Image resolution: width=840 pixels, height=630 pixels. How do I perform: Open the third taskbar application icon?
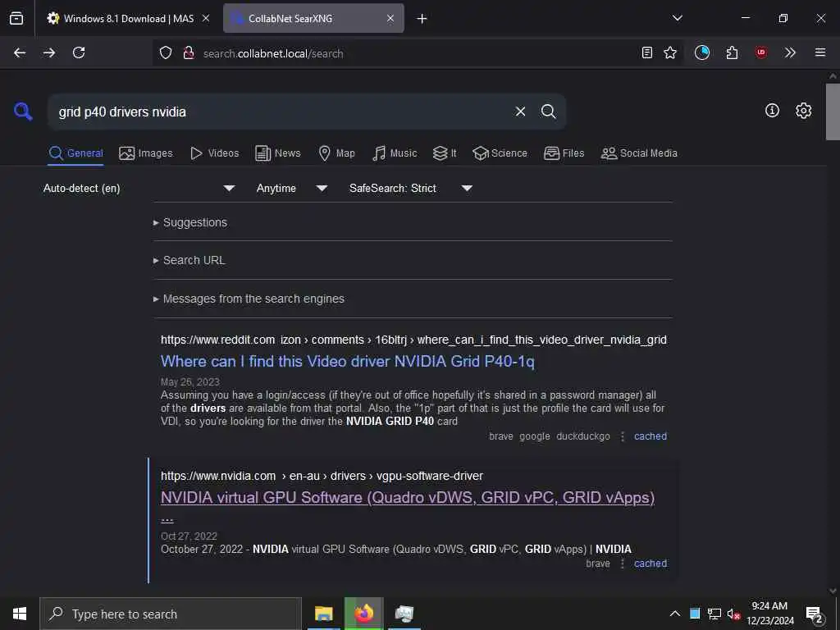pos(404,614)
